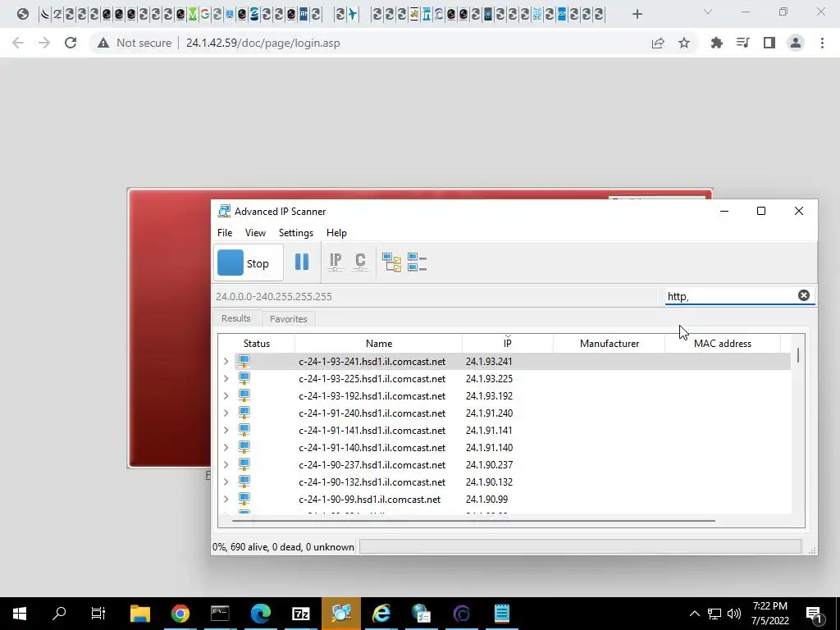This screenshot has height=630, width=840.
Task: Clear the http, search filter
Action: (x=804, y=295)
